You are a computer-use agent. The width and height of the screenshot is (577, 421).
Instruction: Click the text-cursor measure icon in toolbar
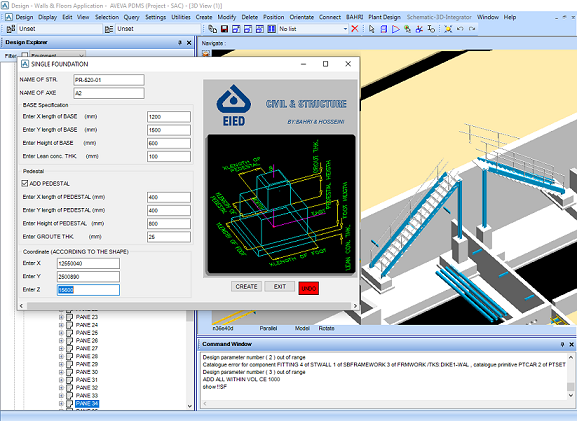click(x=431, y=29)
